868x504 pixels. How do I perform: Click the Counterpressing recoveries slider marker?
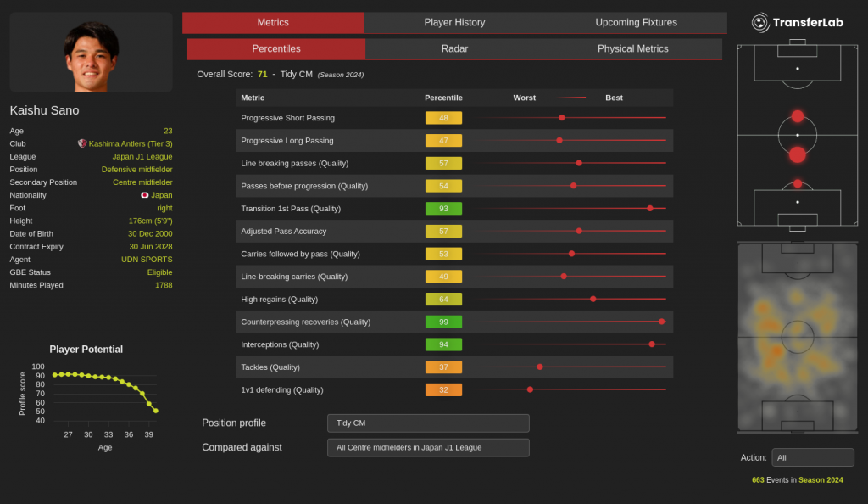tap(661, 322)
